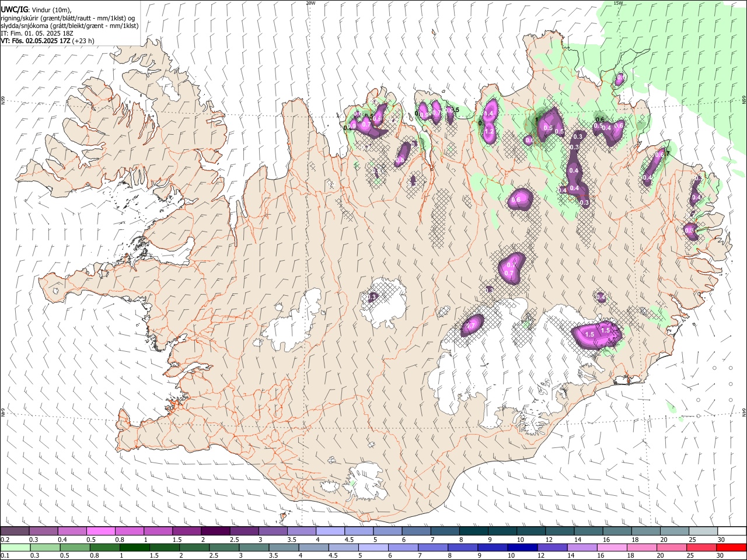Click the '20W' longitude label at top

click(x=310, y=3)
